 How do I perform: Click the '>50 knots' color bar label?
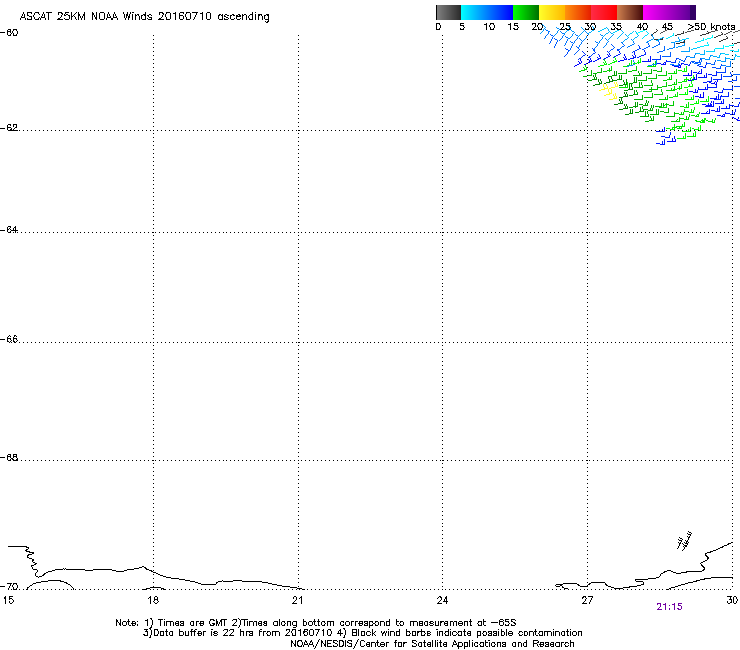click(x=711, y=27)
